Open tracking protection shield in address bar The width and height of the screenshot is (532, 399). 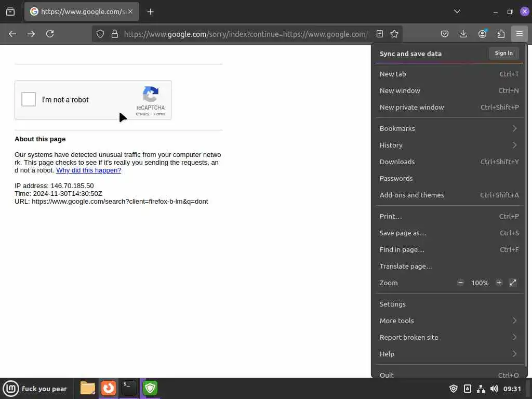[100, 34]
